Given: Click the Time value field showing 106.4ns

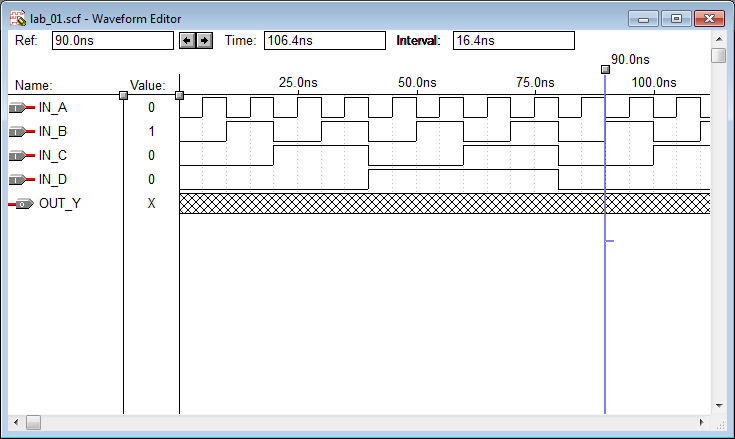Looking at the screenshot, I should (x=325, y=41).
